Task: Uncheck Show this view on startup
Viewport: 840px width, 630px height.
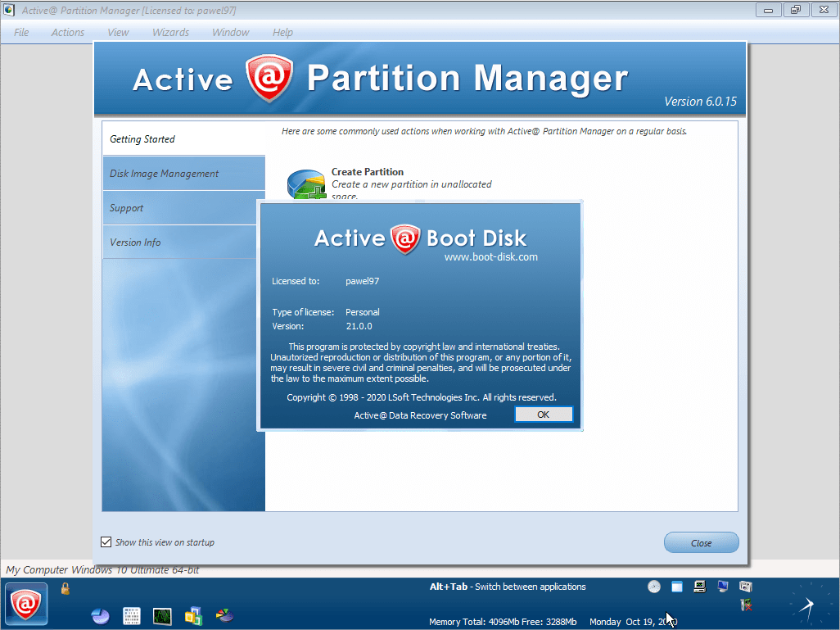Action: pos(106,542)
